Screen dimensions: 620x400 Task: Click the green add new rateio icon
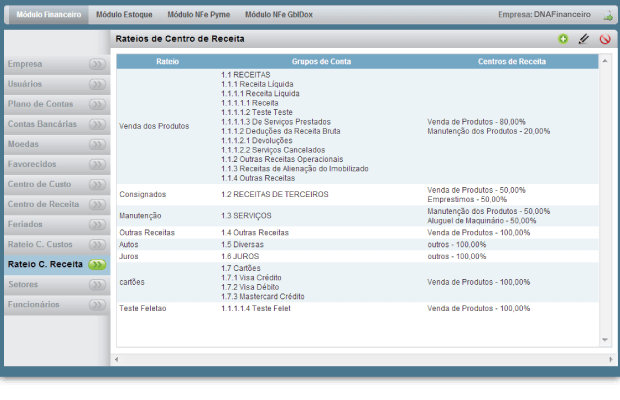tap(563, 39)
